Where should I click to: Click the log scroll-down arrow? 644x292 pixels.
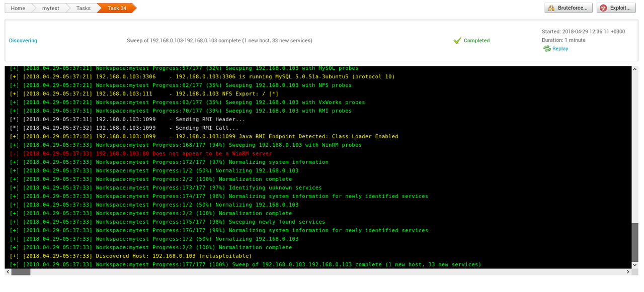[635, 265]
